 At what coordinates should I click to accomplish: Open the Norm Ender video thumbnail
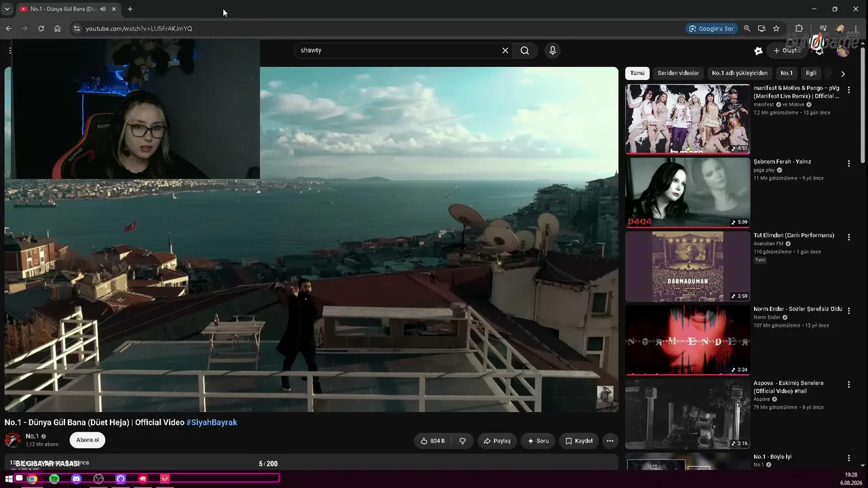688,340
